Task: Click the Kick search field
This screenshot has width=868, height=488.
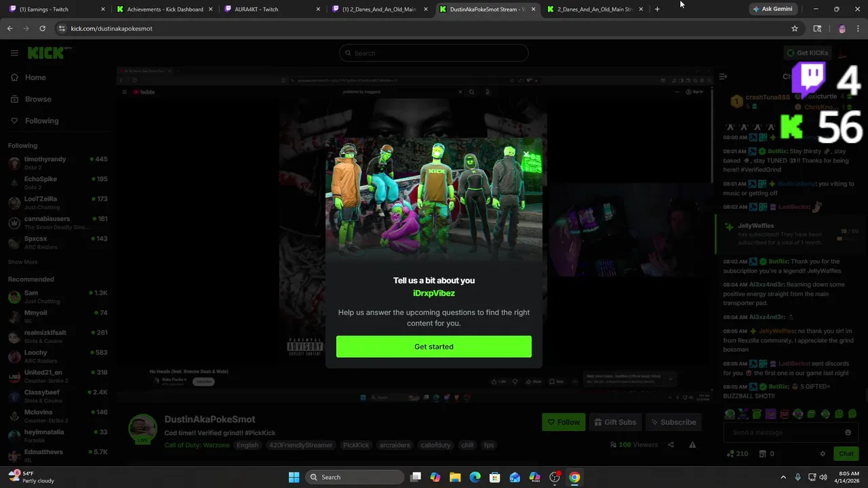Action: click(434, 53)
